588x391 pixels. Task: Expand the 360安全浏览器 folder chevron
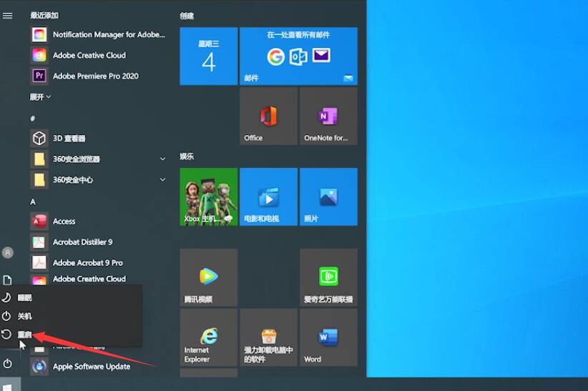pos(163,159)
